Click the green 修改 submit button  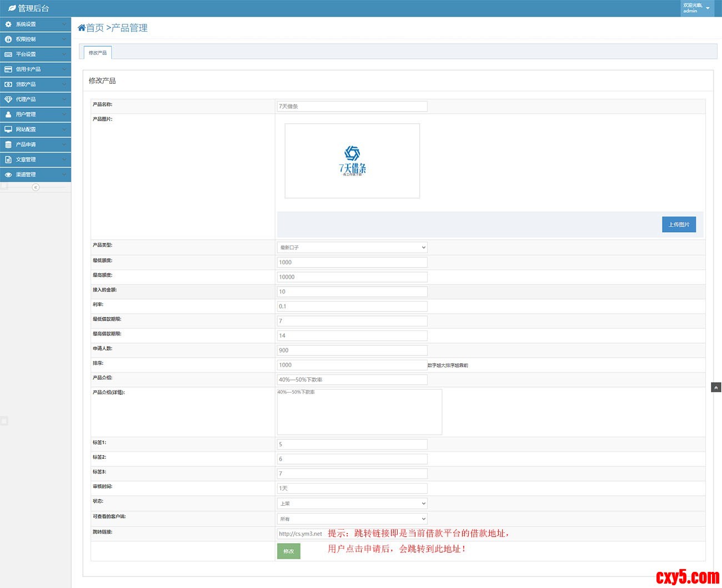coord(289,551)
